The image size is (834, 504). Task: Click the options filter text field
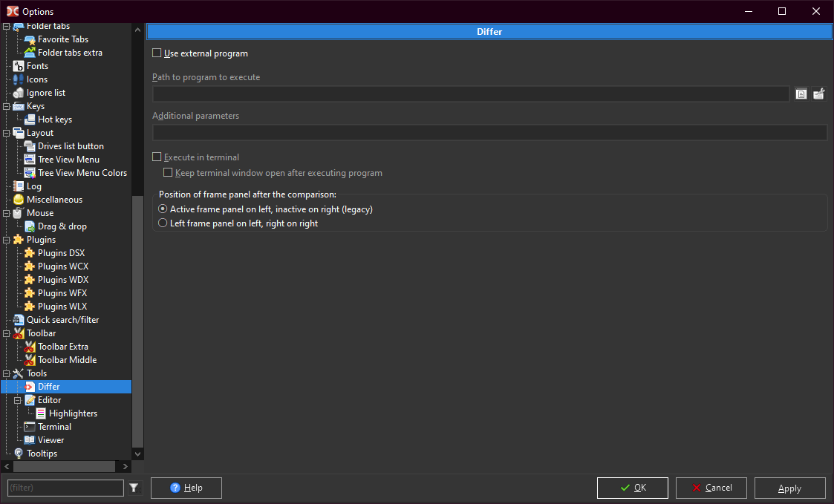coord(65,488)
